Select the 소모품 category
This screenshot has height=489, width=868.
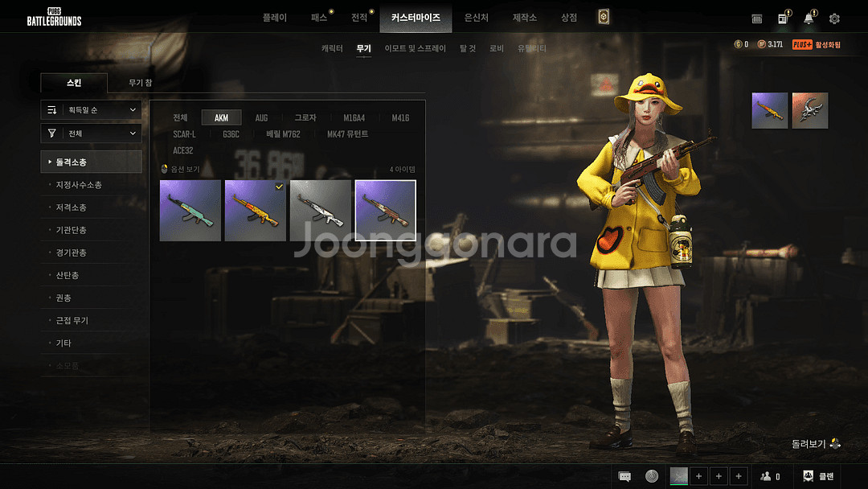(x=92, y=366)
